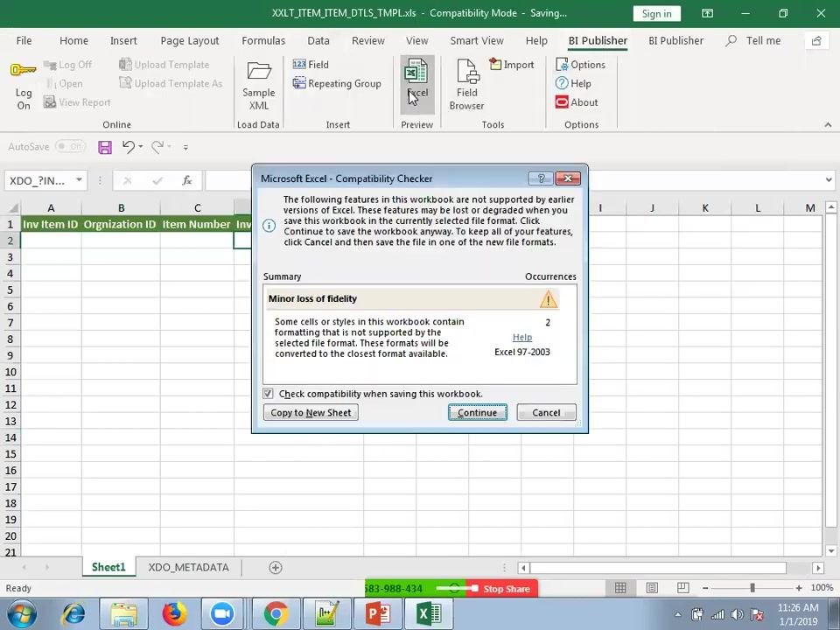
Task: Insert a Repeating Group
Action: coord(337,84)
